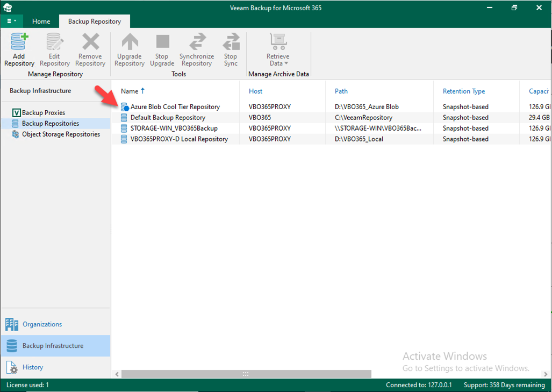Screen dimensions: 552x392
Task: Click the VBO365 host cell
Action: point(260,118)
